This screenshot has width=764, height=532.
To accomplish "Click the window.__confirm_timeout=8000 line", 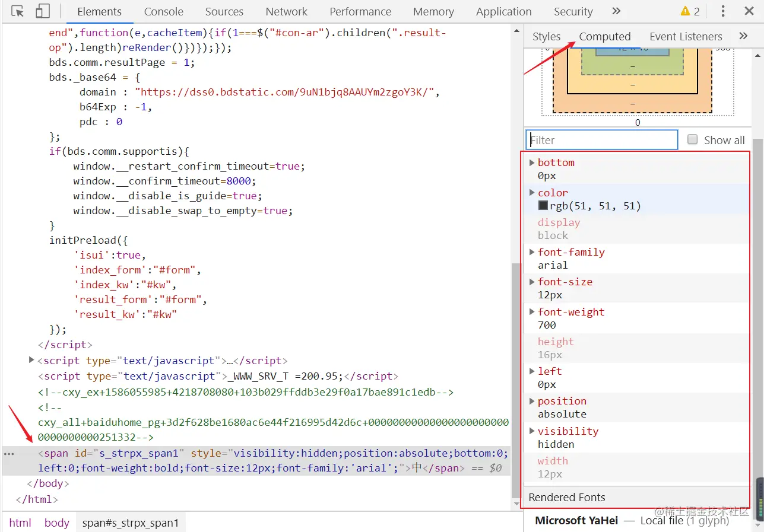I will pos(164,181).
